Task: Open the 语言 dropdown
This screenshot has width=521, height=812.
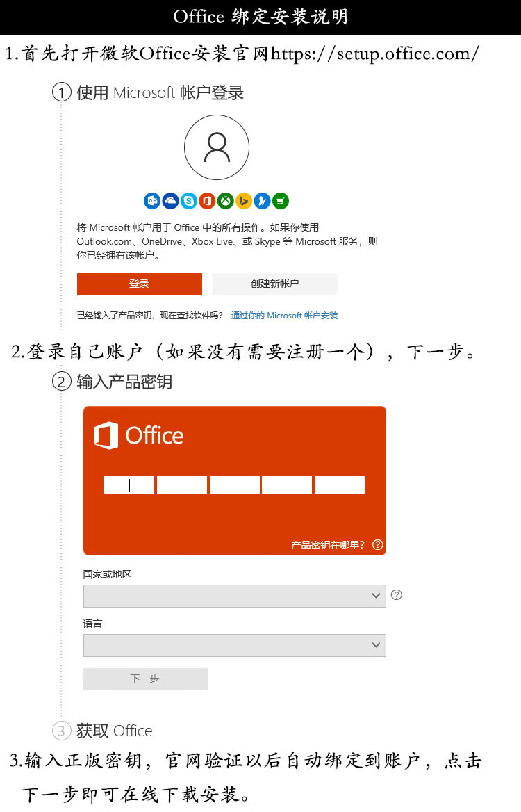Action: click(x=234, y=645)
